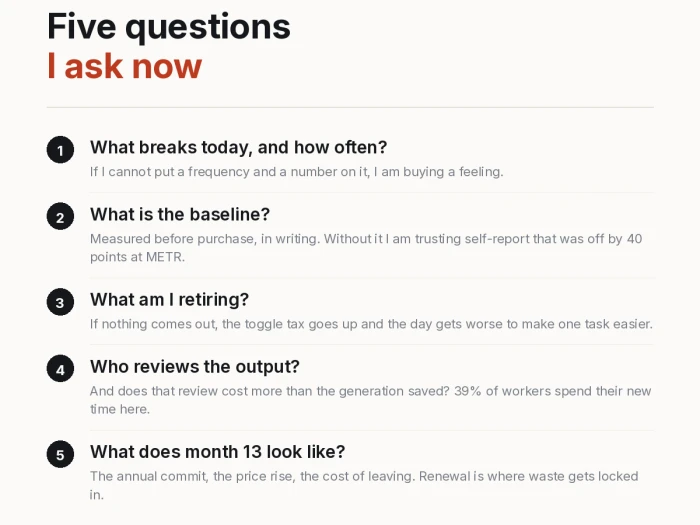700x525 pixels.
Task: Click the horizontal divider under the title
Action: (350, 108)
